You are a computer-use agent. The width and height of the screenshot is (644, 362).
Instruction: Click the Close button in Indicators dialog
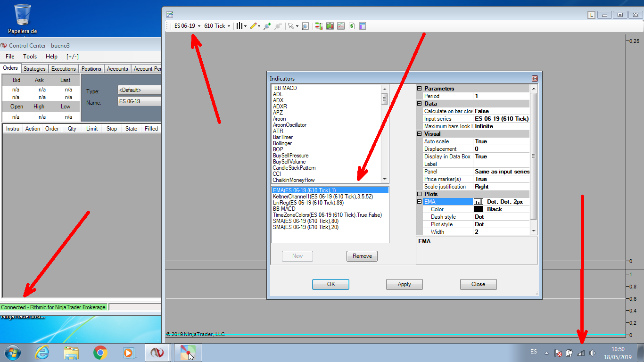[478, 284]
